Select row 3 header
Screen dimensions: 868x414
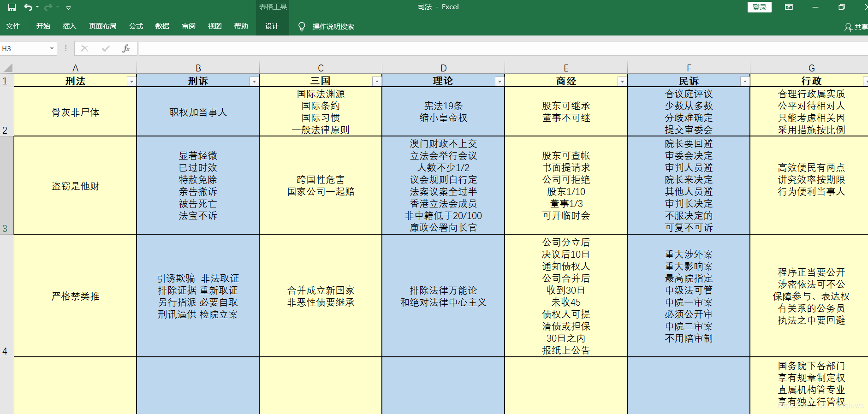(x=7, y=185)
